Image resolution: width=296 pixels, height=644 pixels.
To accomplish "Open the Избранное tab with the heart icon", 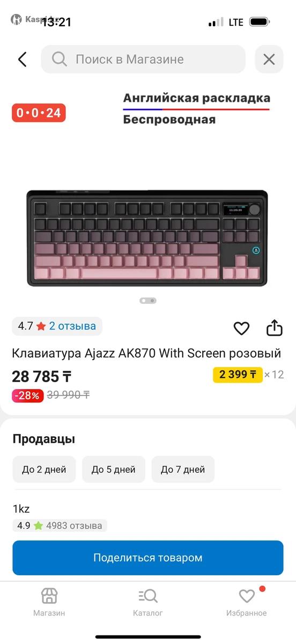I will click(247, 602).
